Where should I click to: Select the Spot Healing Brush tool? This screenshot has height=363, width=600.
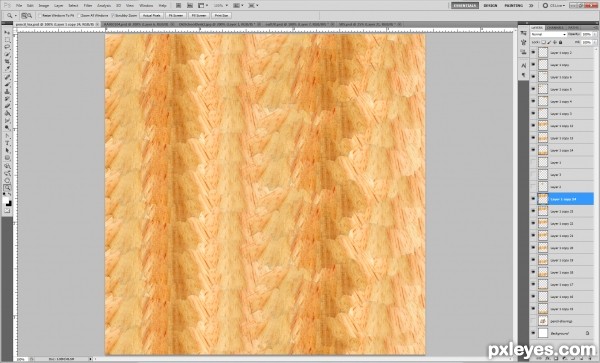[x=7, y=78]
